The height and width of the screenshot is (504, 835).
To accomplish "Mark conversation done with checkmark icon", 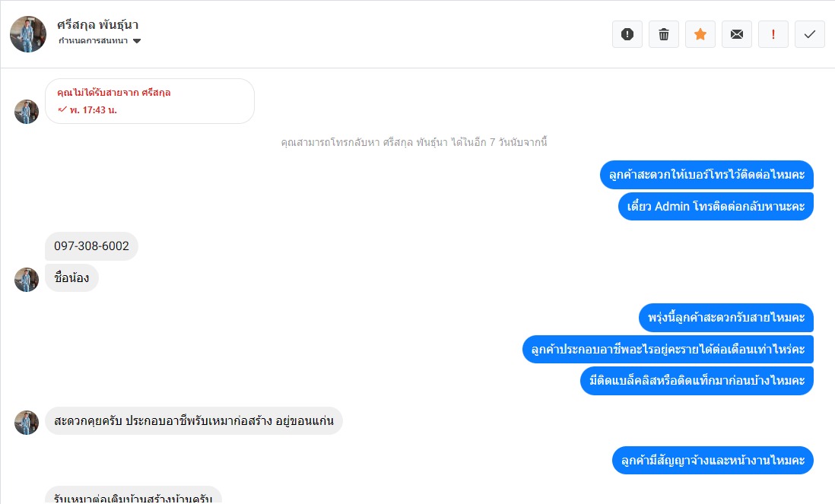I will pyautogui.click(x=809, y=35).
